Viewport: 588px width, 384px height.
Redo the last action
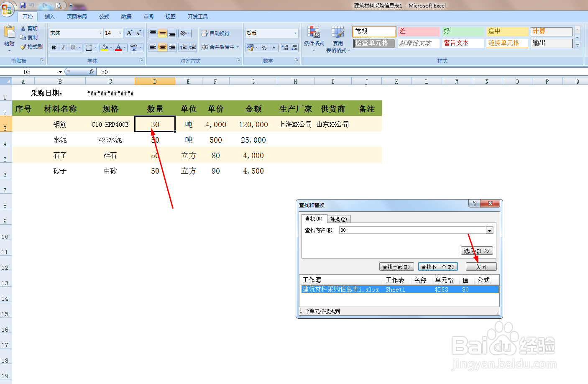45,5
